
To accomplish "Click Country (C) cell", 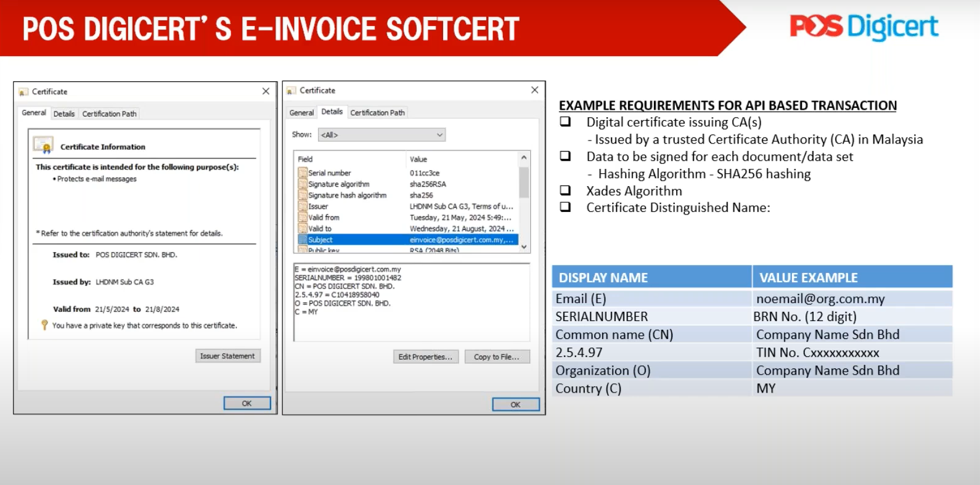I will point(651,388).
